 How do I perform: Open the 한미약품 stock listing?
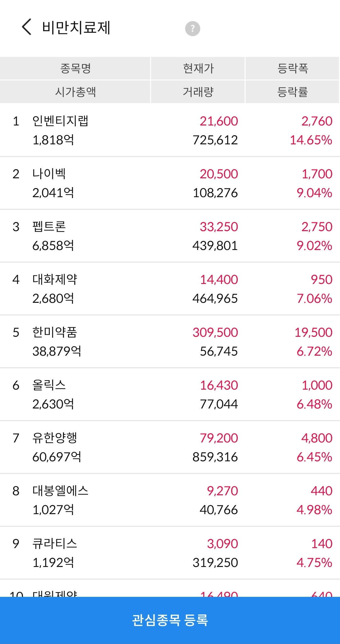tap(170, 341)
